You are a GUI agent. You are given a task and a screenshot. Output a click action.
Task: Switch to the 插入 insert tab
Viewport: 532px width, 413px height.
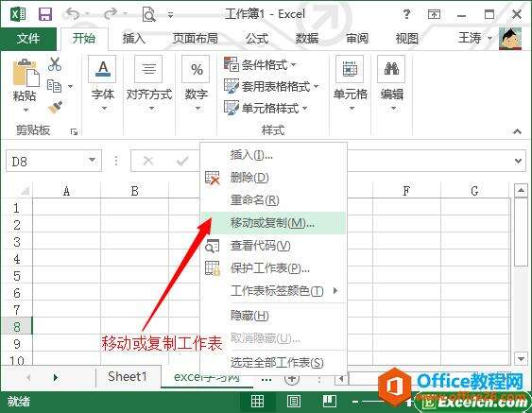(134, 39)
